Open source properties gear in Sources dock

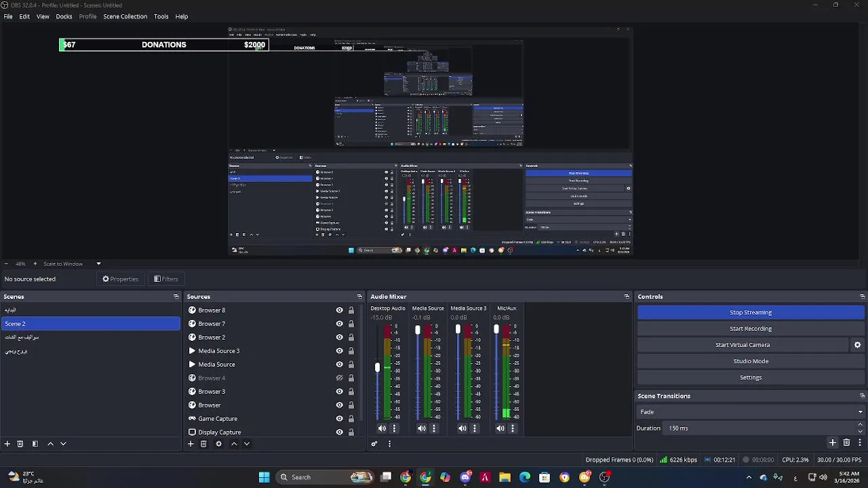(x=218, y=443)
